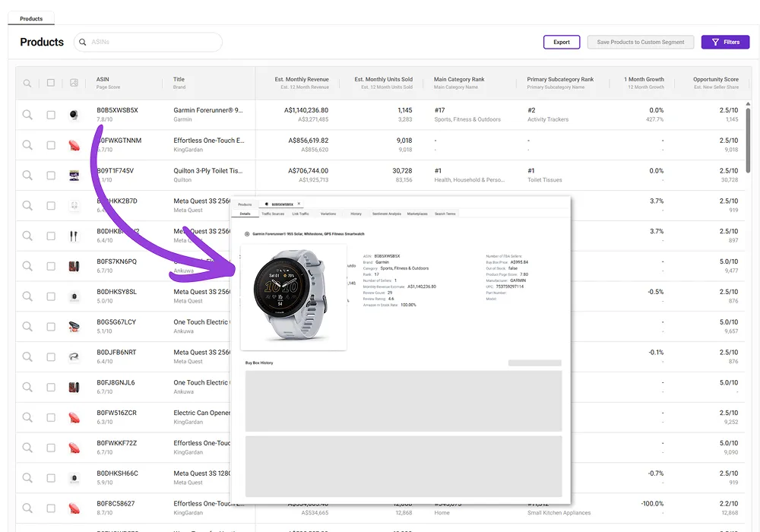Open the Filters panel

click(x=725, y=43)
